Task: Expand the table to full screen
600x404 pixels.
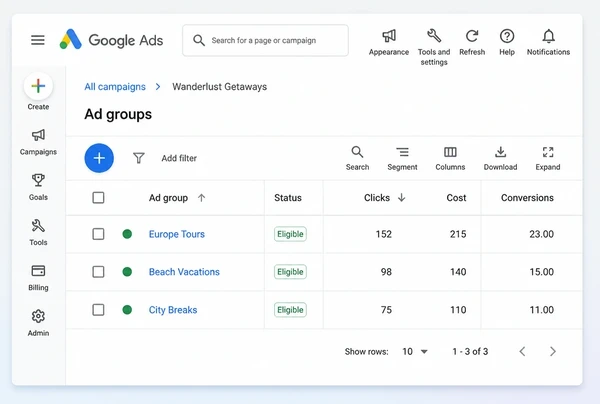Action: coord(548,158)
